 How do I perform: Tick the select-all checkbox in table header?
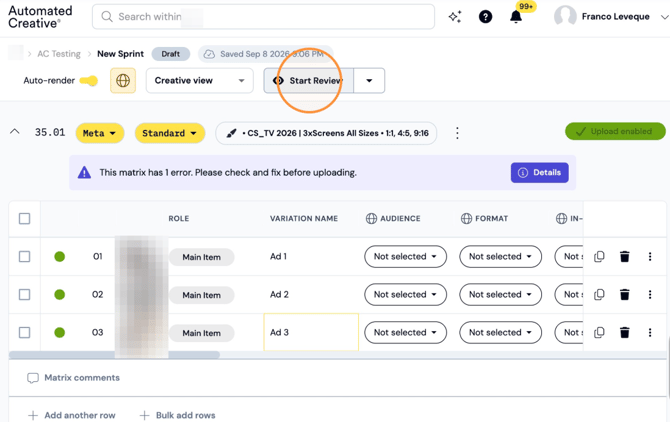tap(24, 219)
